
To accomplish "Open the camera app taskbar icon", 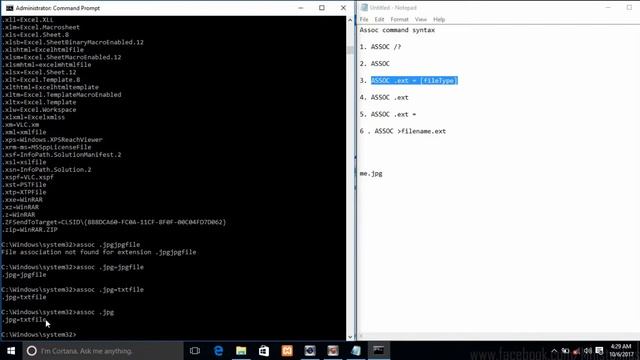I will [310, 351].
